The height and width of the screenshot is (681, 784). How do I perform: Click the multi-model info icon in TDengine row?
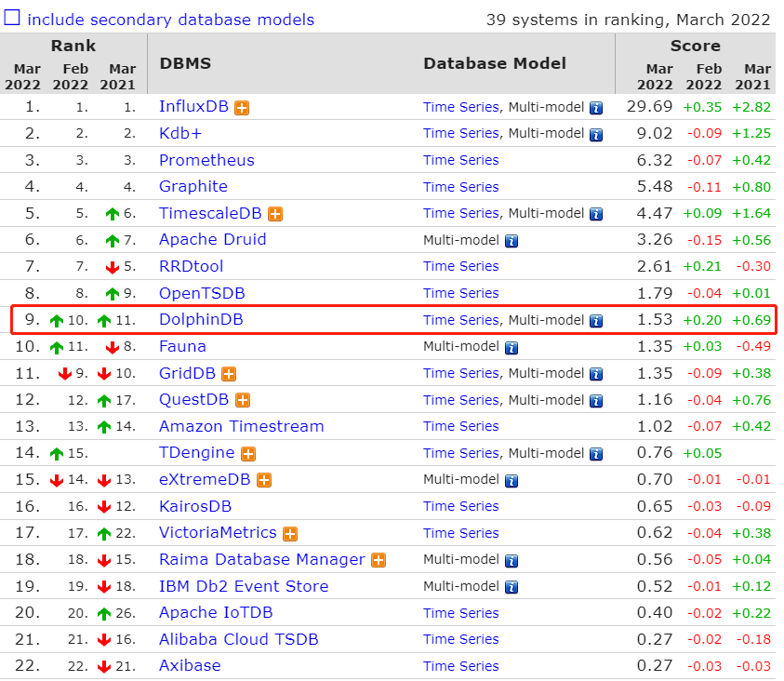596,454
